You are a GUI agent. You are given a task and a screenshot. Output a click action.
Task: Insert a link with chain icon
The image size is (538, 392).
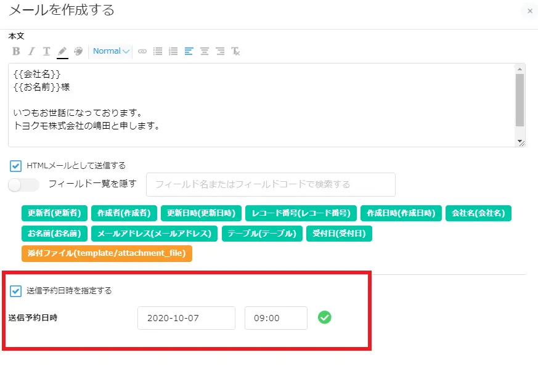coord(142,52)
